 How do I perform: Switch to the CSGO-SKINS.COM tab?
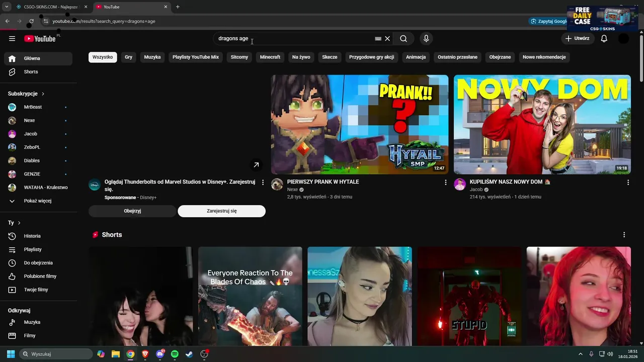coord(50,7)
